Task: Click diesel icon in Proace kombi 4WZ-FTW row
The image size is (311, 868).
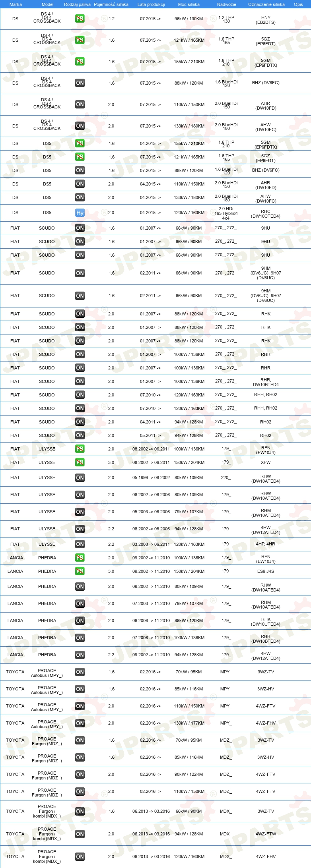Action: coord(80,834)
